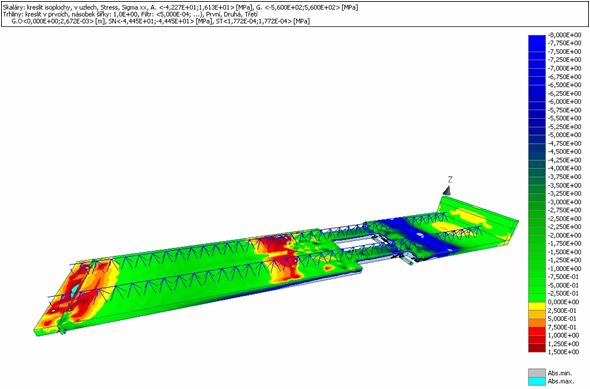The height and width of the screenshot is (389, 590).
Task: Click the 1,000E+00 red legend label
Action: (x=564, y=335)
